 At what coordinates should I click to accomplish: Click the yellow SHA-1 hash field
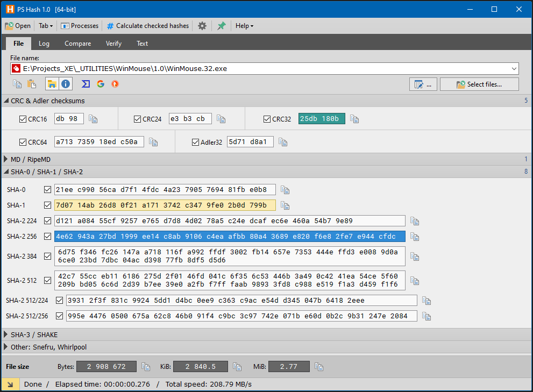tap(165, 205)
